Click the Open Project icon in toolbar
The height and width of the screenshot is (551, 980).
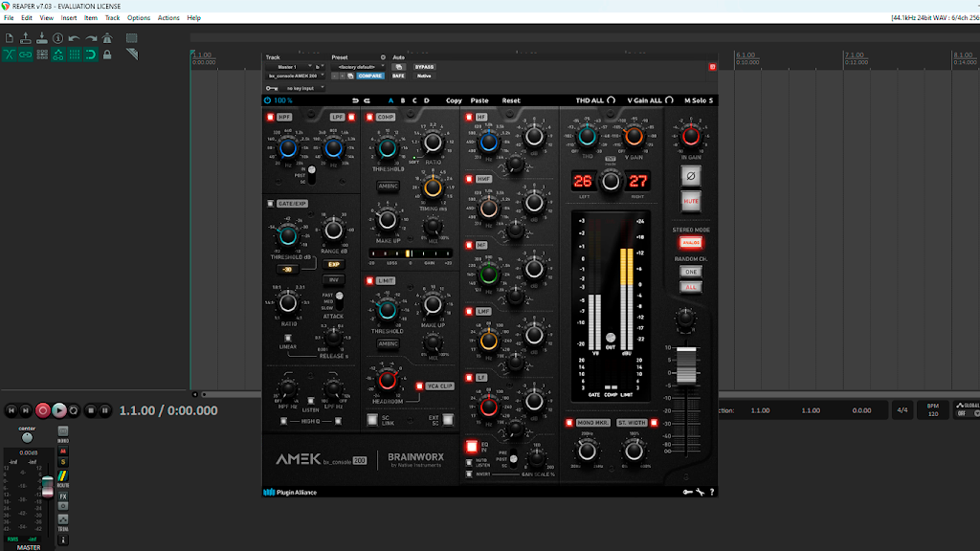click(x=26, y=38)
